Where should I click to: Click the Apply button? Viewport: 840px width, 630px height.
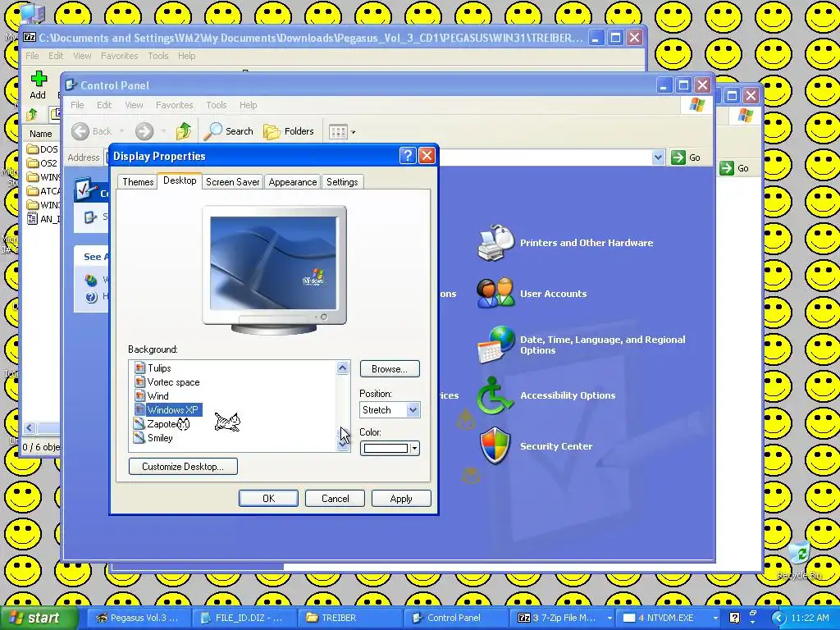point(401,498)
